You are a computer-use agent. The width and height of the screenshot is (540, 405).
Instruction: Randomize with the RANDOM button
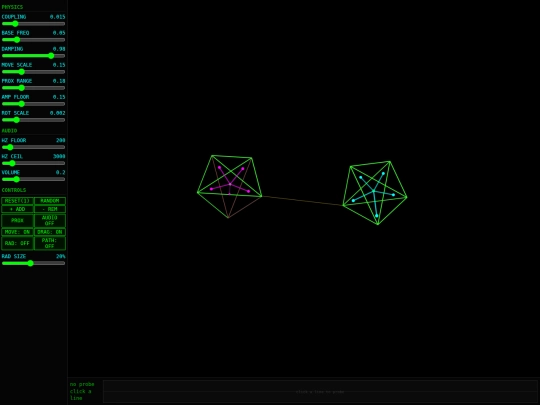tap(50, 201)
